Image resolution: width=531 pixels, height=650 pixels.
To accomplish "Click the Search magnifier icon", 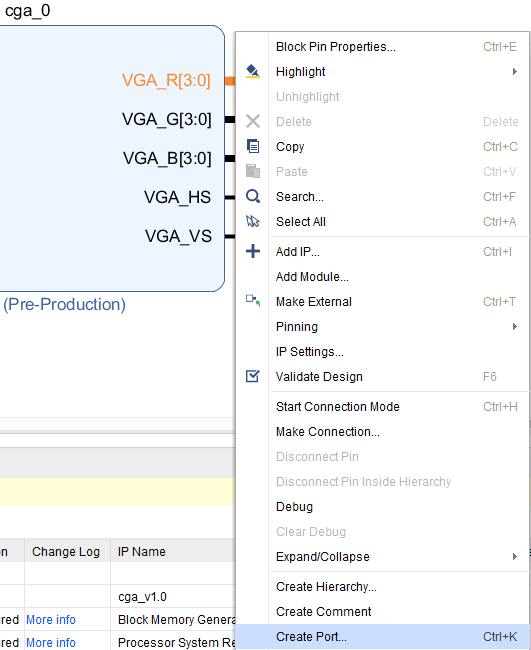I will tap(253, 196).
